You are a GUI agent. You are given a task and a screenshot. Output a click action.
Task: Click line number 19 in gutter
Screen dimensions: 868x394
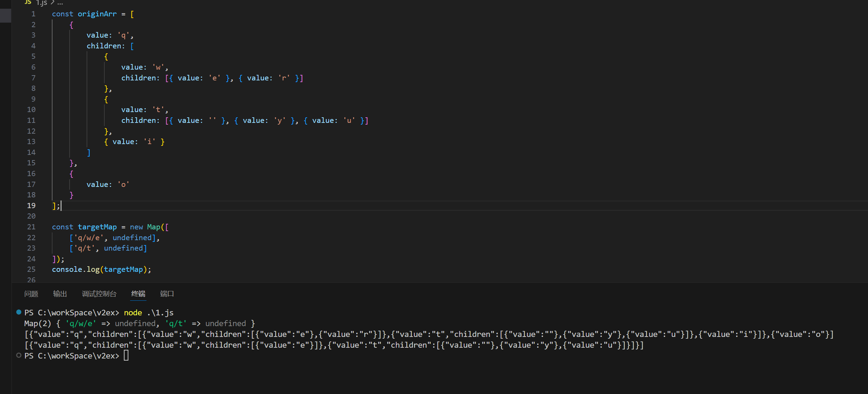31,206
